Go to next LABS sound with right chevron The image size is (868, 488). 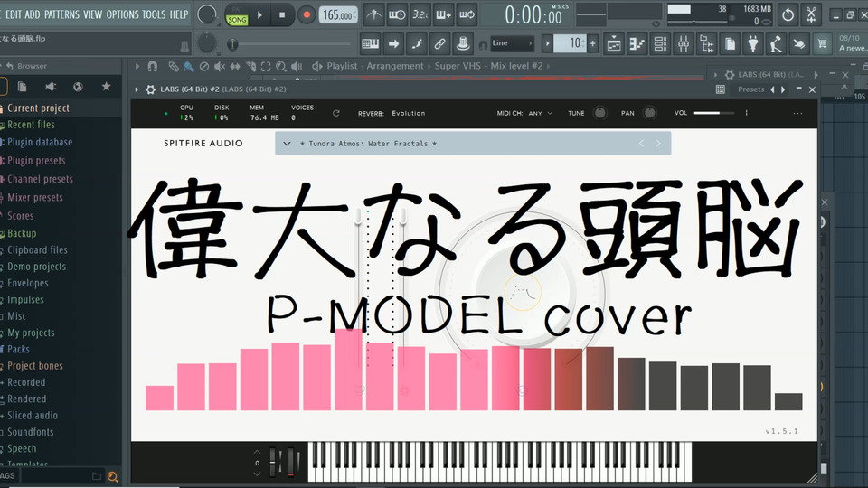658,144
